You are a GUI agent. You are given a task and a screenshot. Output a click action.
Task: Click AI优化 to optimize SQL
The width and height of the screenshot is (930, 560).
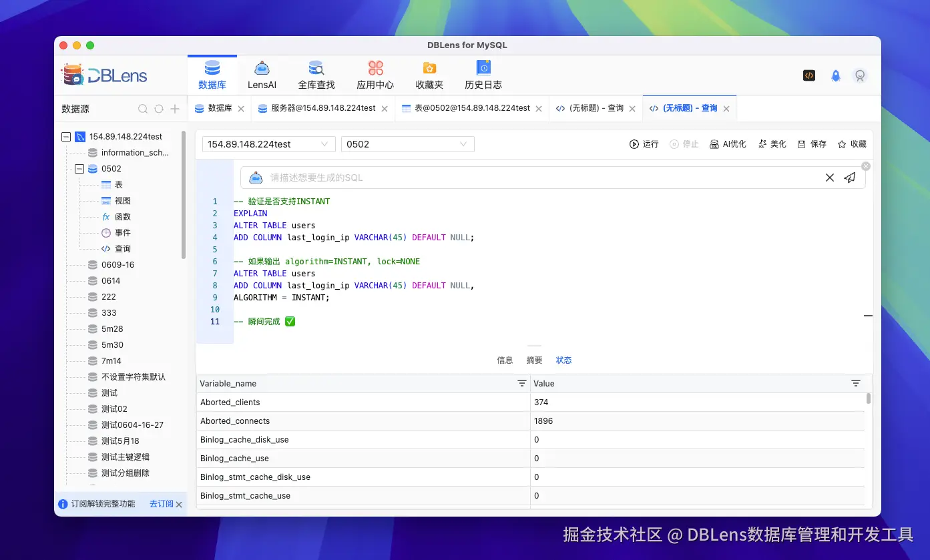(x=728, y=144)
